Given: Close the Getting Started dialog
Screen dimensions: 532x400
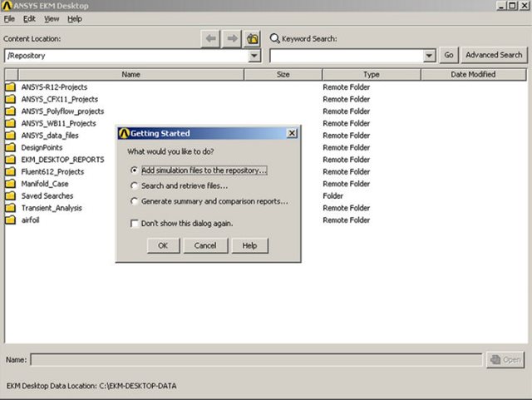Looking at the screenshot, I should pyautogui.click(x=292, y=133).
